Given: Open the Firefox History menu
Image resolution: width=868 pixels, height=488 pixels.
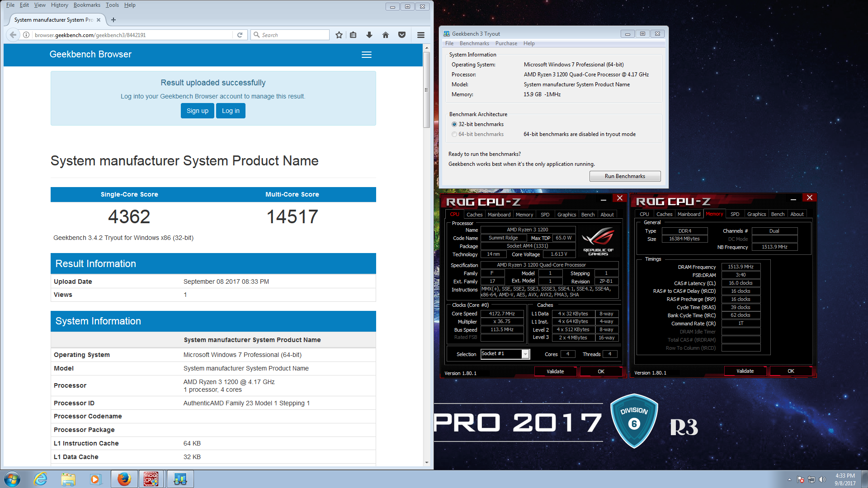Looking at the screenshot, I should (59, 5).
